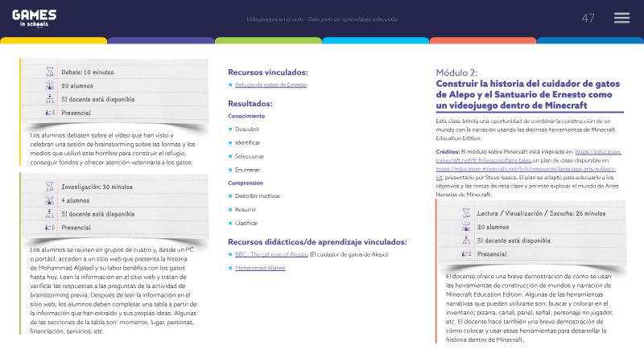Select the orange section tab
The width and height of the screenshot is (644, 362).
point(482,40)
